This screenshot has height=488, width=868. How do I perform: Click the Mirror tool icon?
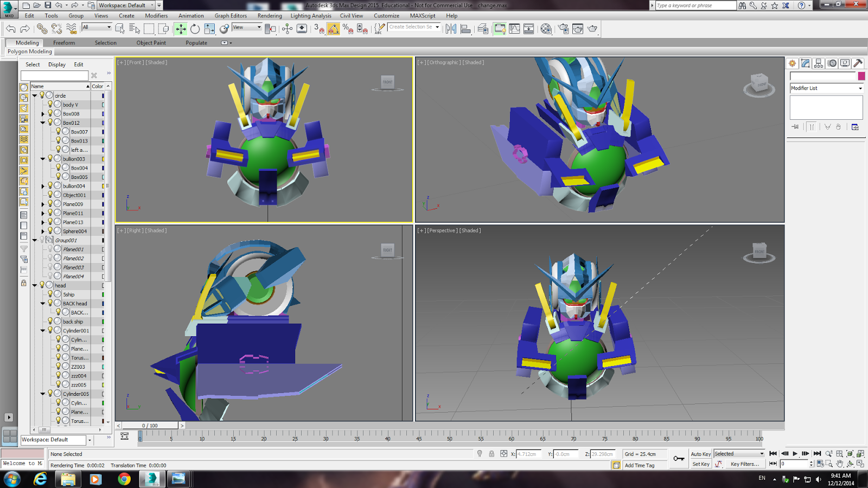coord(451,29)
